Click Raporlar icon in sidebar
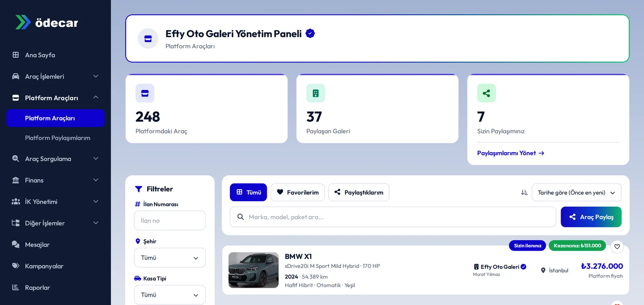 [16, 287]
